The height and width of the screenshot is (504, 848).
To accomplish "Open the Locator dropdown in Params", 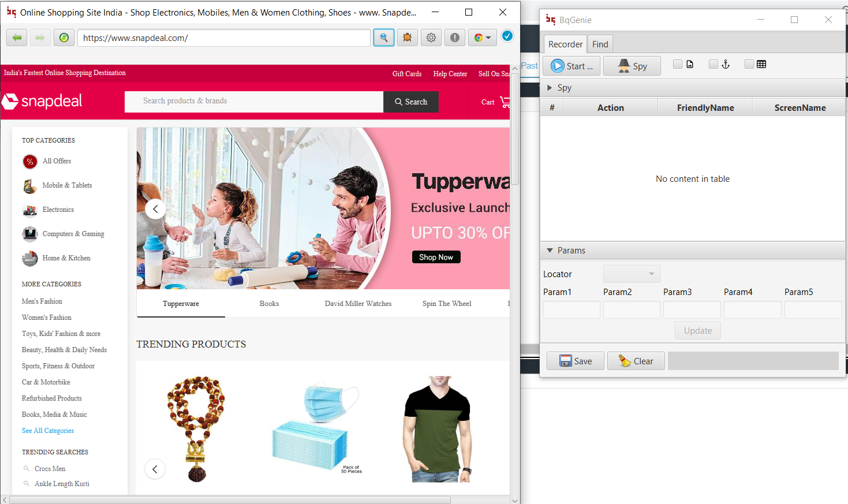I will (x=632, y=274).
